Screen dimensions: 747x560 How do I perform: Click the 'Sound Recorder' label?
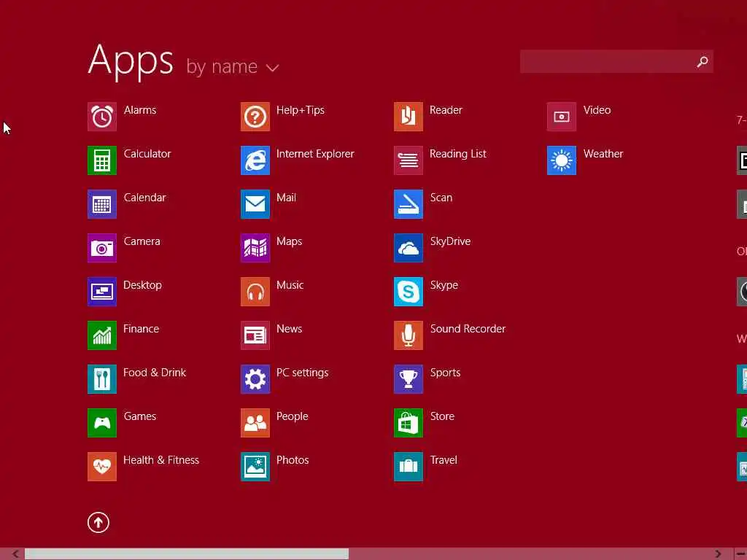[x=468, y=329]
